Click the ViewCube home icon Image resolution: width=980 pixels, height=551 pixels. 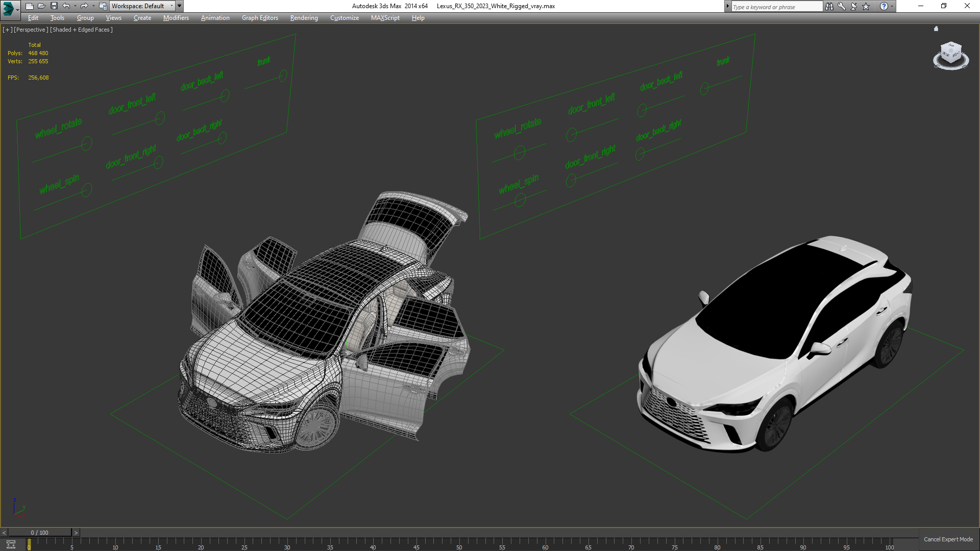coord(936,29)
